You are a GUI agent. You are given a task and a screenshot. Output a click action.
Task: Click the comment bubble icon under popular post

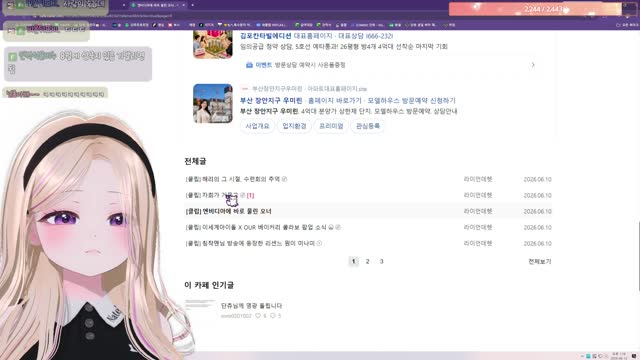273,316
